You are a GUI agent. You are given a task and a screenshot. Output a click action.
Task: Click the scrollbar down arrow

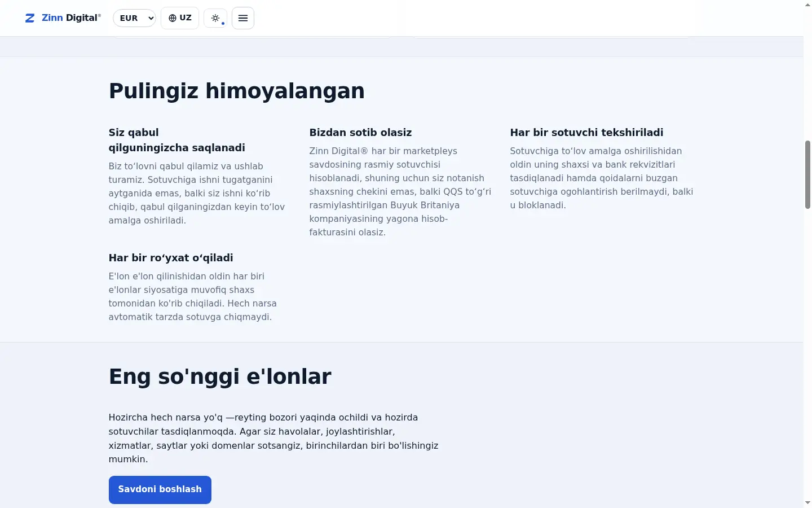pos(807,503)
